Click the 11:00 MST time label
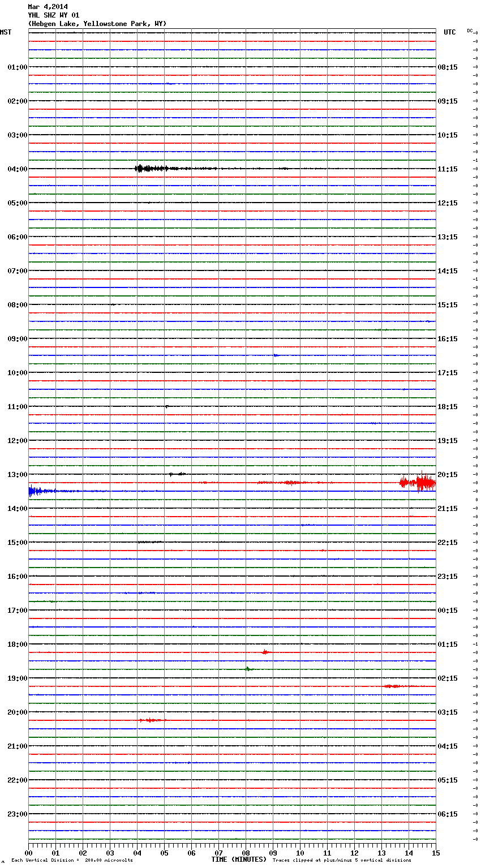 pyautogui.click(x=18, y=407)
